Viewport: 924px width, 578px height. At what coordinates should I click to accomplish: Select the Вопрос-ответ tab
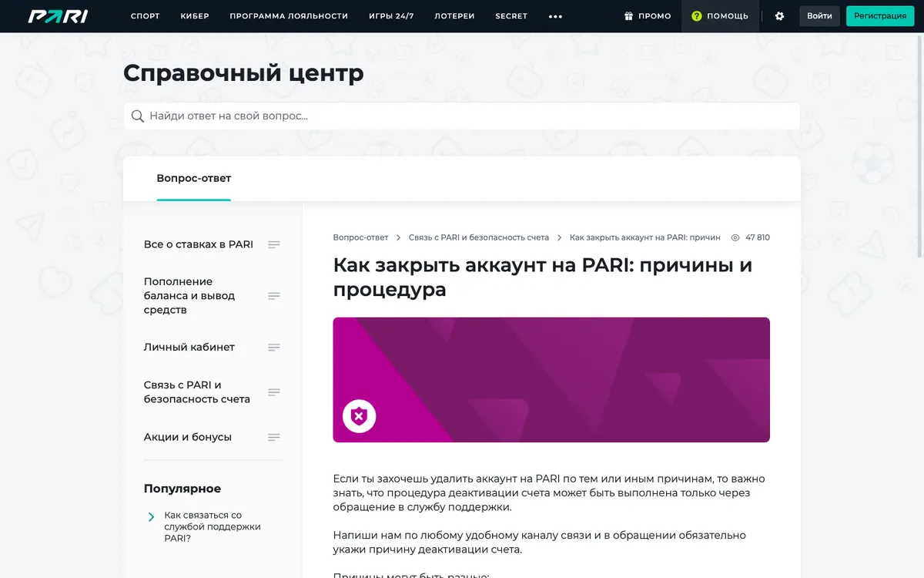click(194, 179)
